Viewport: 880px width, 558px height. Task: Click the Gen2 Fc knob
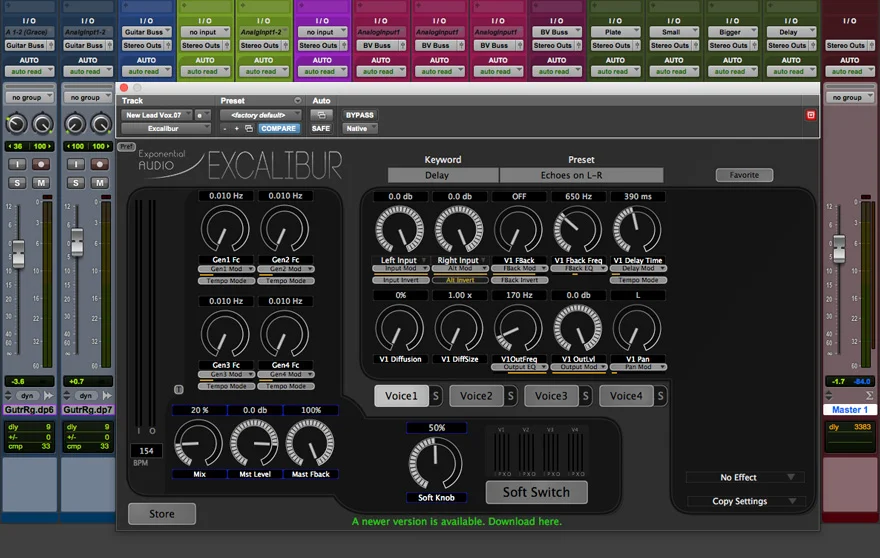click(x=285, y=229)
